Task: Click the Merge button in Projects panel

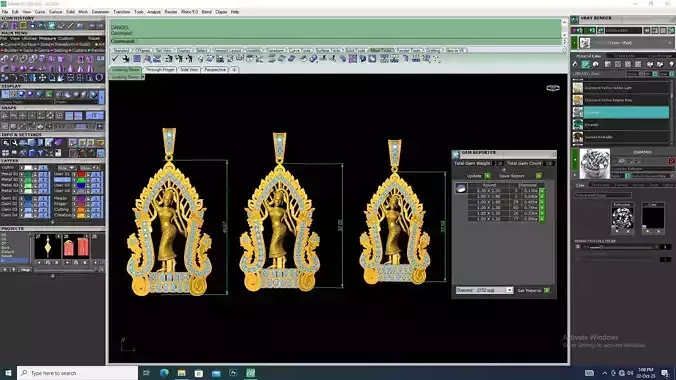Action: [x=25, y=270]
